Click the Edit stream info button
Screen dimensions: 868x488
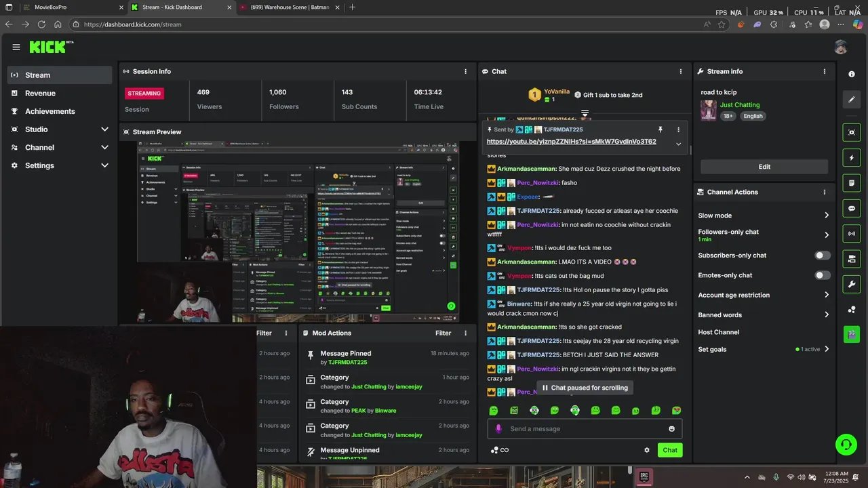point(764,167)
